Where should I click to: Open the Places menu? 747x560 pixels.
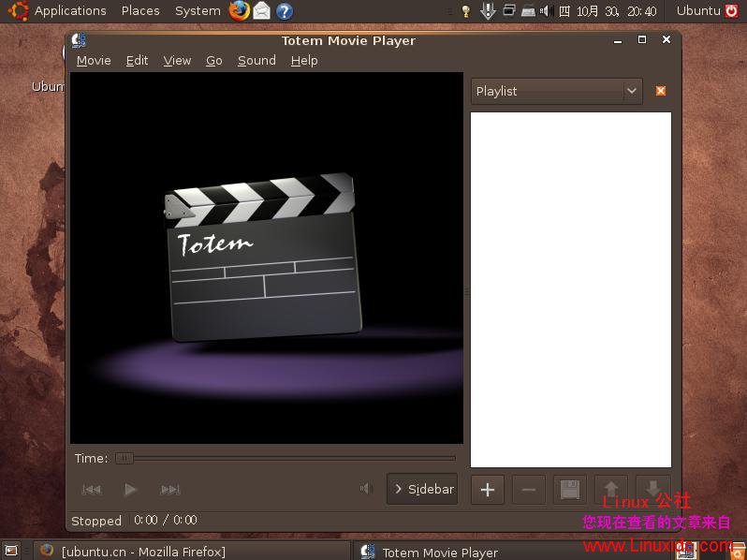click(x=140, y=10)
